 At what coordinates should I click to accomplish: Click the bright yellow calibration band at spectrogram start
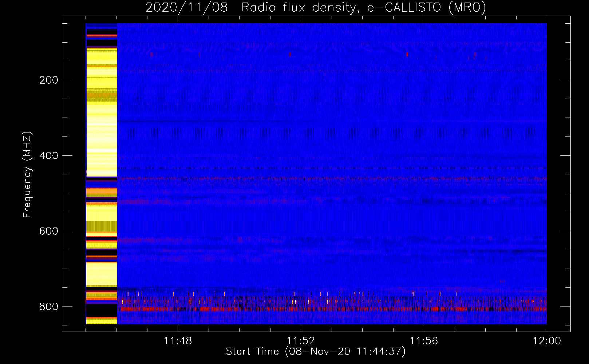pos(102,174)
